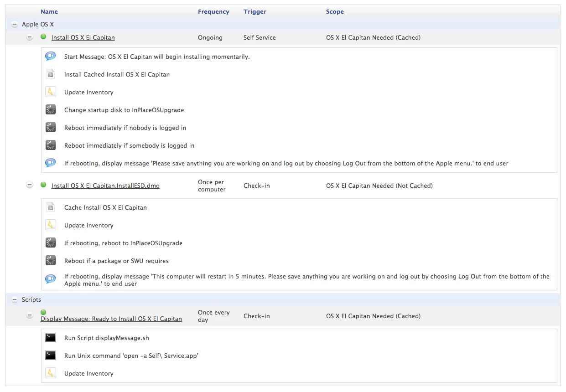Sort by the Frequency column header

pyautogui.click(x=213, y=12)
